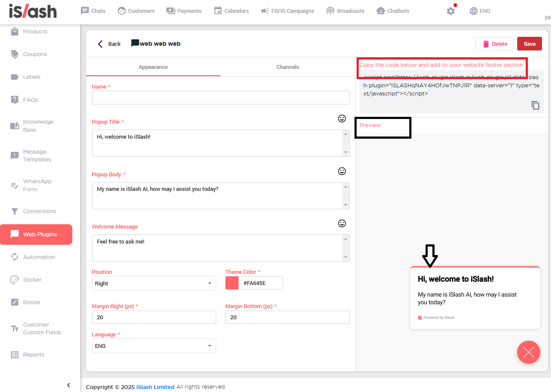Close the chat preview widget
The image size is (551, 392).
point(528,352)
